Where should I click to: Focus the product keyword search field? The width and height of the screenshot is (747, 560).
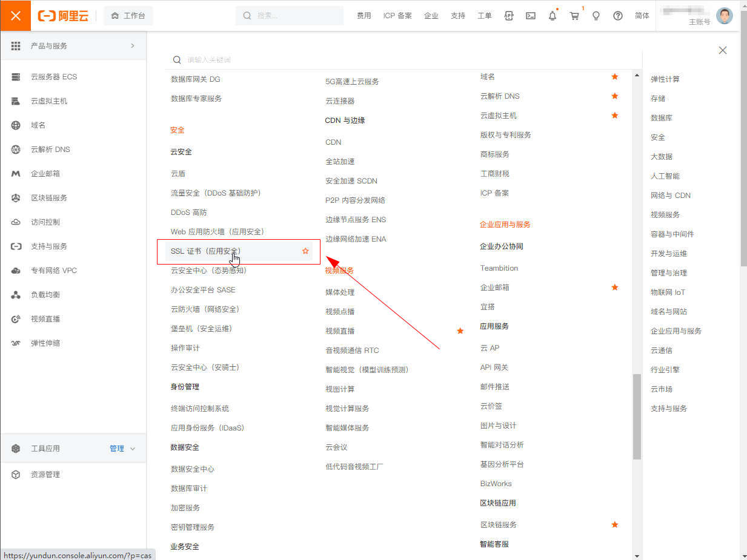pos(403,60)
